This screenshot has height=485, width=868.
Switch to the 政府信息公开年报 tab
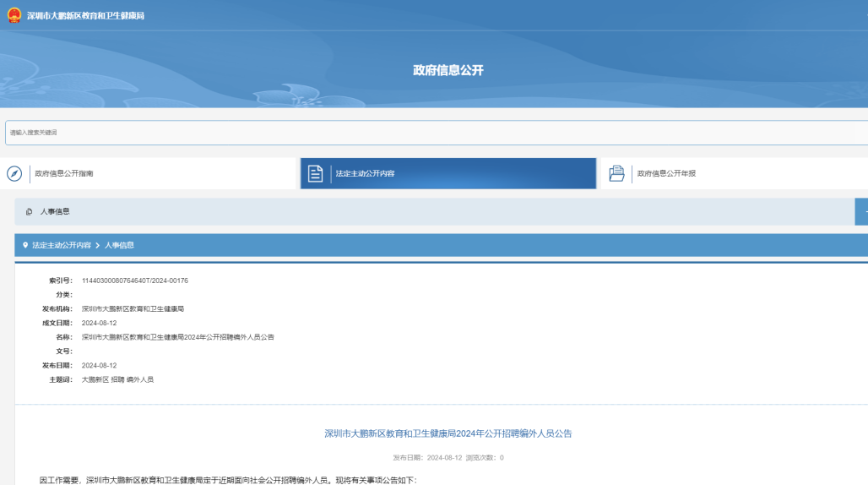[x=666, y=173]
